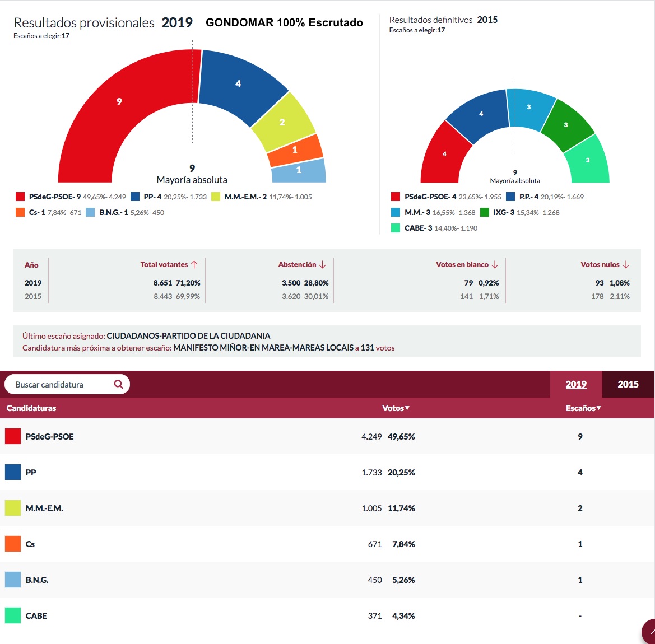655x644 pixels.
Task: Click the red PSdeG-PSOE table swatch
Action: tap(13, 436)
